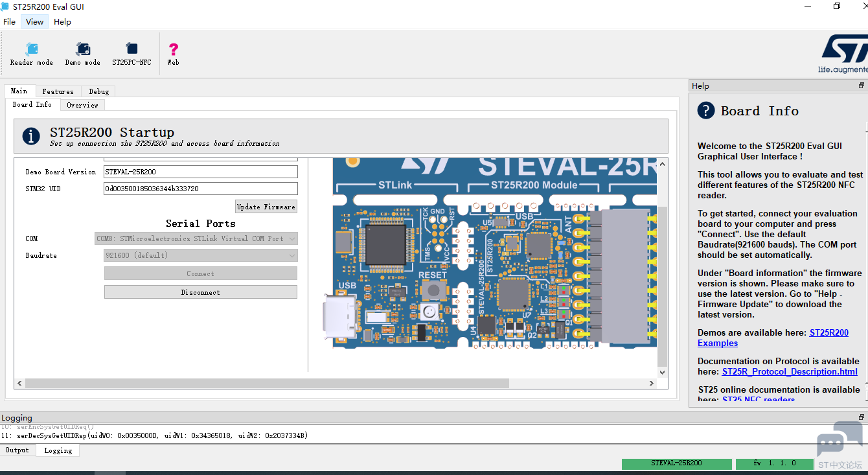Viewport: 868px width, 475px height.
Task: Switch to the Features tab
Action: 58,91
